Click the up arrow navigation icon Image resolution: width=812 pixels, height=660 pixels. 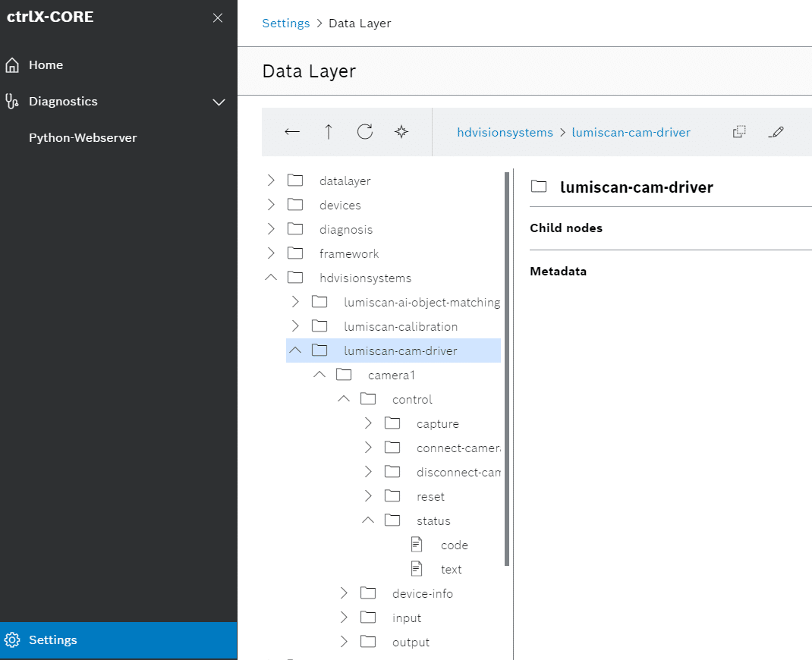pos(329,132)
